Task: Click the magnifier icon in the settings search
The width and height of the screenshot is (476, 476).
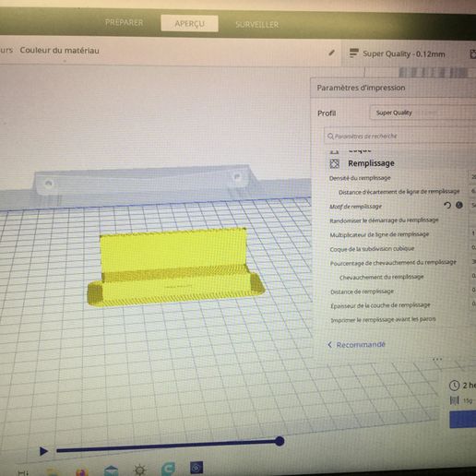Action: point(330,136)
